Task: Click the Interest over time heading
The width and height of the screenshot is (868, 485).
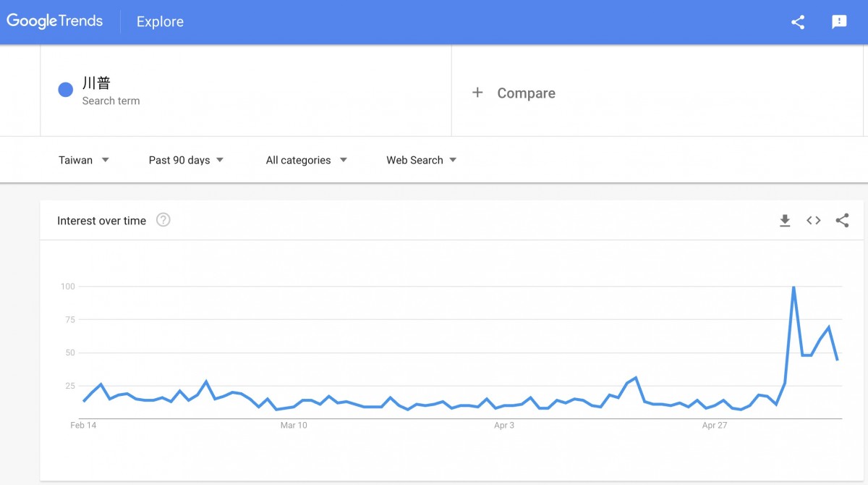Action: tap(101, 221)
